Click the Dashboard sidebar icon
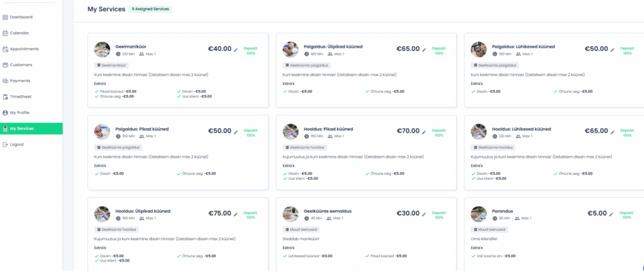Viewport: 644px width, 271px height. (6, 17)
